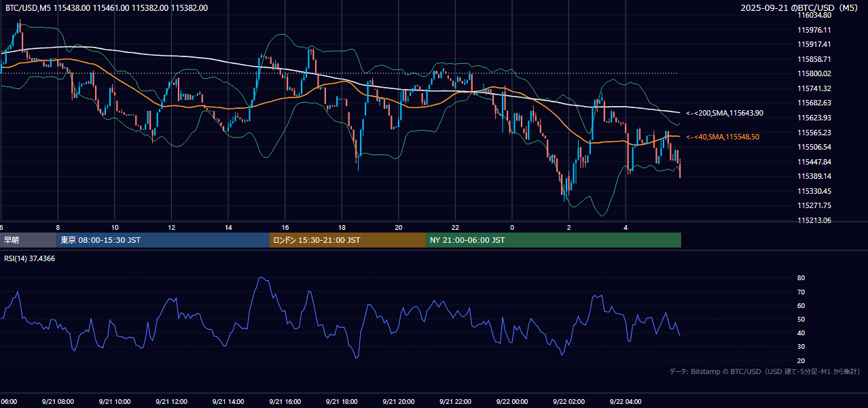Image resolution: width=868 pixels, height=408 pixels.
Task: Click the NY 21:00-06:00 JST session bar
Action: pyautogui.click(x=554, y=240)
